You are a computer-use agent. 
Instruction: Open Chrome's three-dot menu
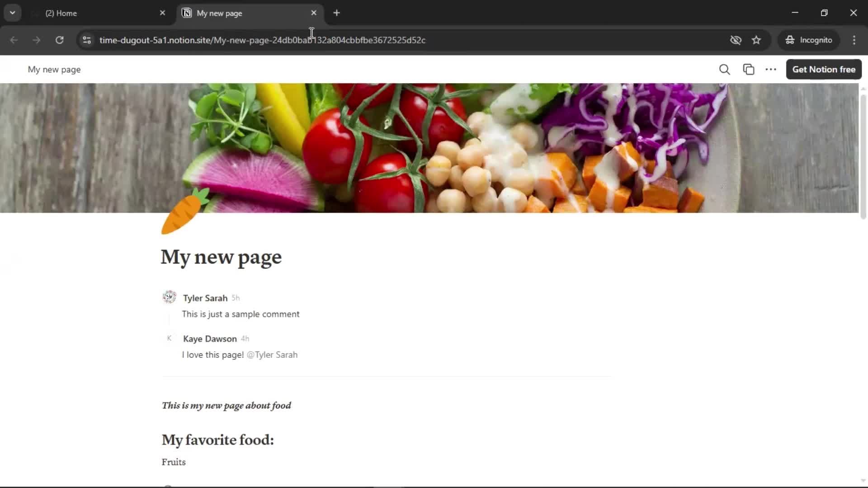(854, 40)
